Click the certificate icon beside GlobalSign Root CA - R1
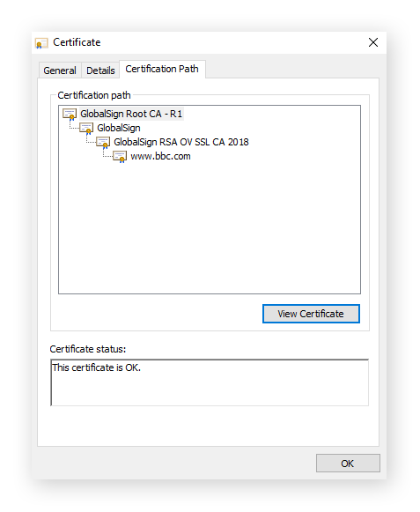 pyautogui.click(x=70, y=115)
